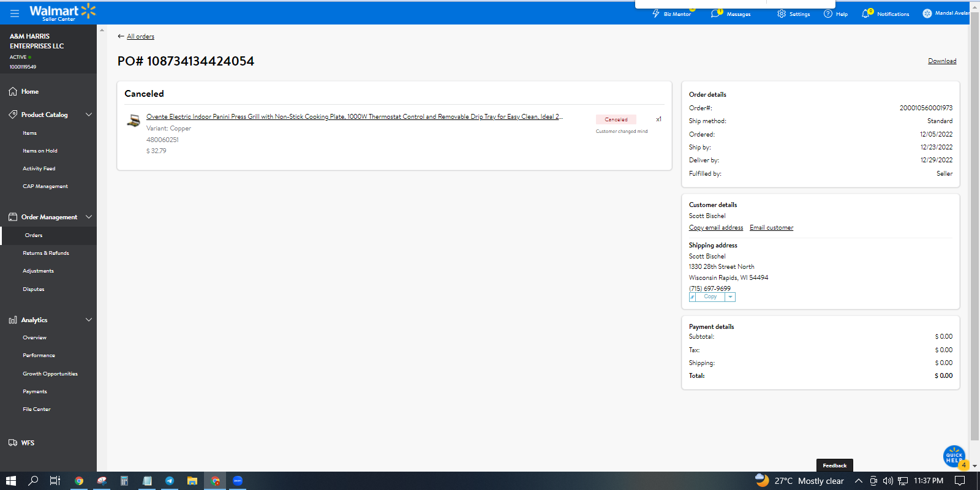Open Adjustments in the sidebar

coord(38,271)
